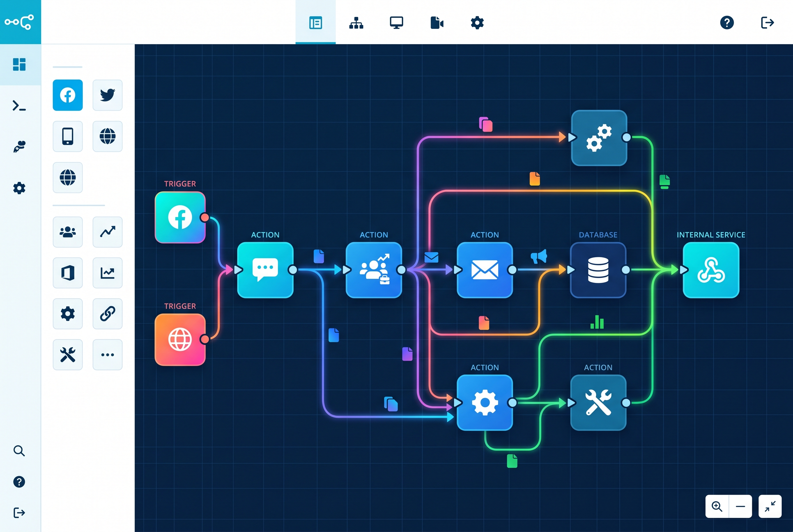This screenshot has height=532, width=793.
Task: Collapse canvas with the shrink arrows button
Action: [x=770, y=506]
